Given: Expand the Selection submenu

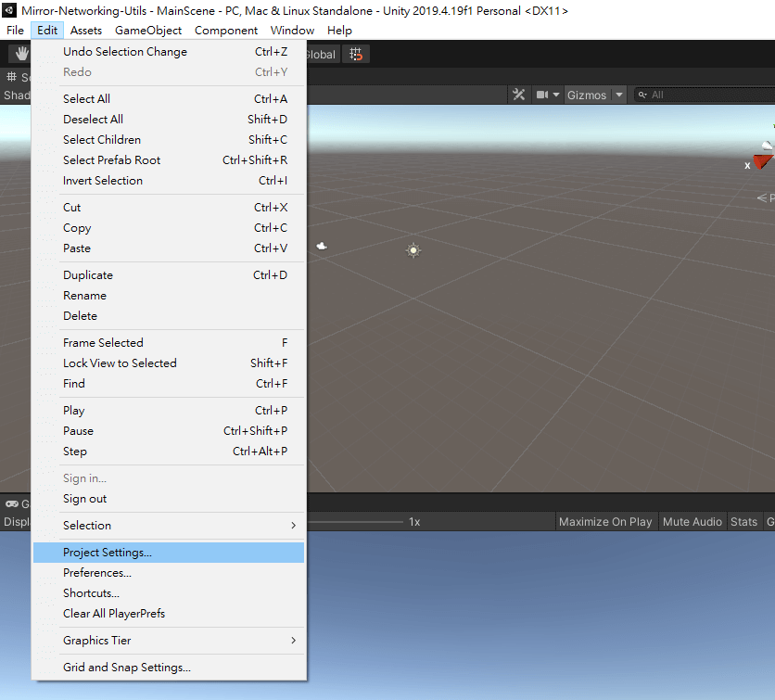Looking at the screenshot, I should tap(169, 526).
